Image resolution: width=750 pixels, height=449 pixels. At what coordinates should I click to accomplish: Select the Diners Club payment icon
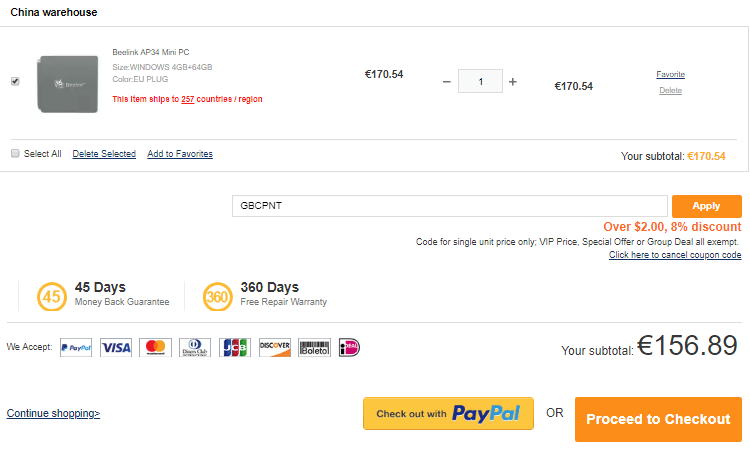click(195, 348)
